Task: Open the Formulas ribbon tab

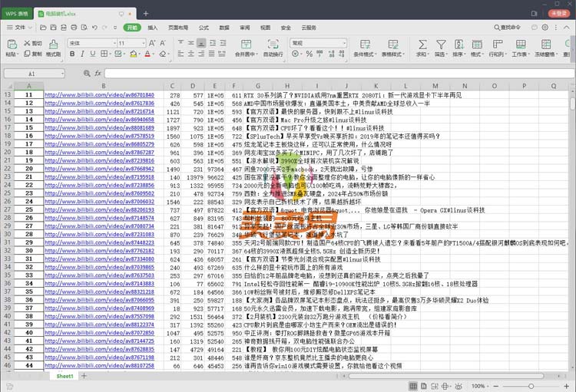Action: (x=204, y=28)
